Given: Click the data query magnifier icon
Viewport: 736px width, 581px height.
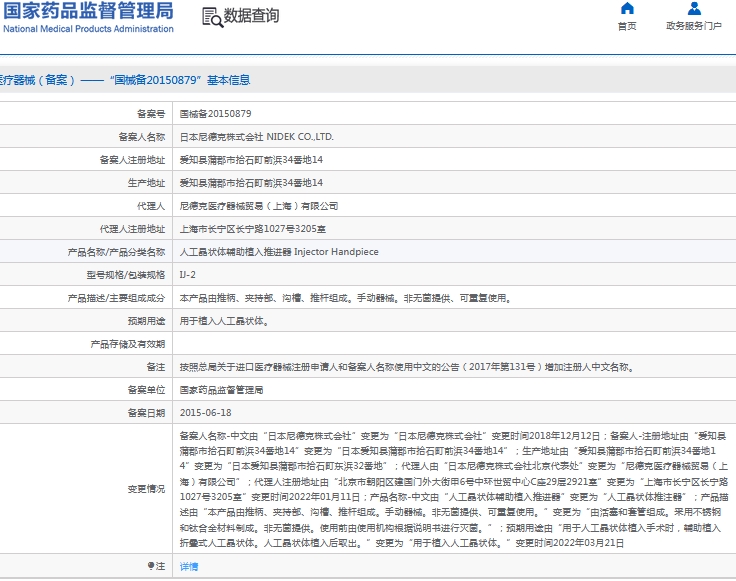Looking at the screenshot, I should point(212,17).
